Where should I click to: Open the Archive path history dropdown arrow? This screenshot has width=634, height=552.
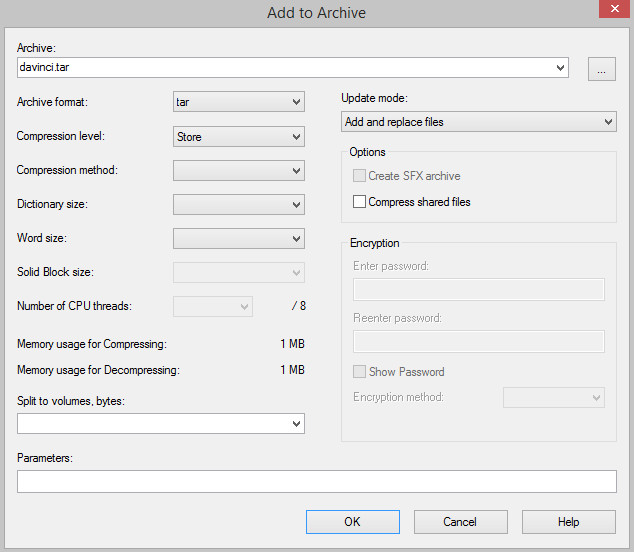560,68
